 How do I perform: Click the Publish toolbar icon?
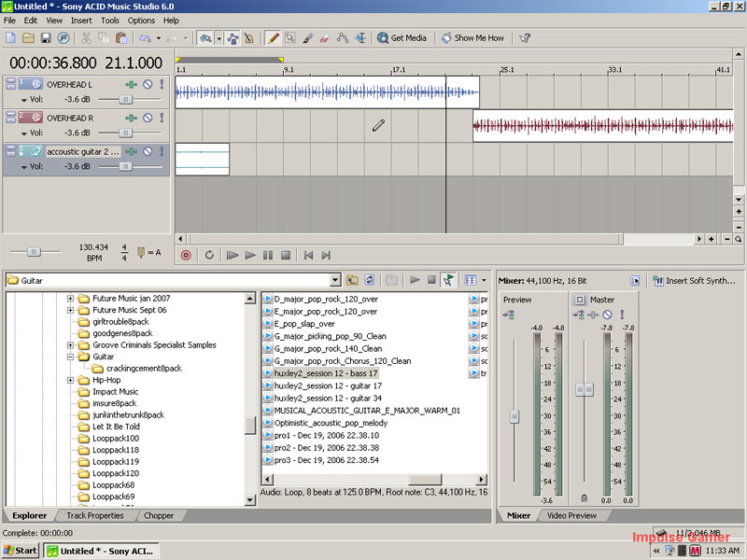click(x=63, y=38)
